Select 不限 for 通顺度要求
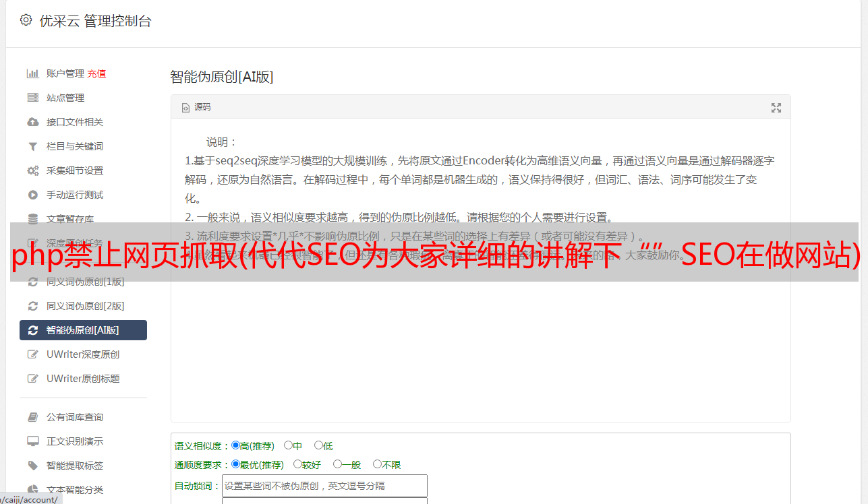Screen dimensions: 868x504 [377, 464]
